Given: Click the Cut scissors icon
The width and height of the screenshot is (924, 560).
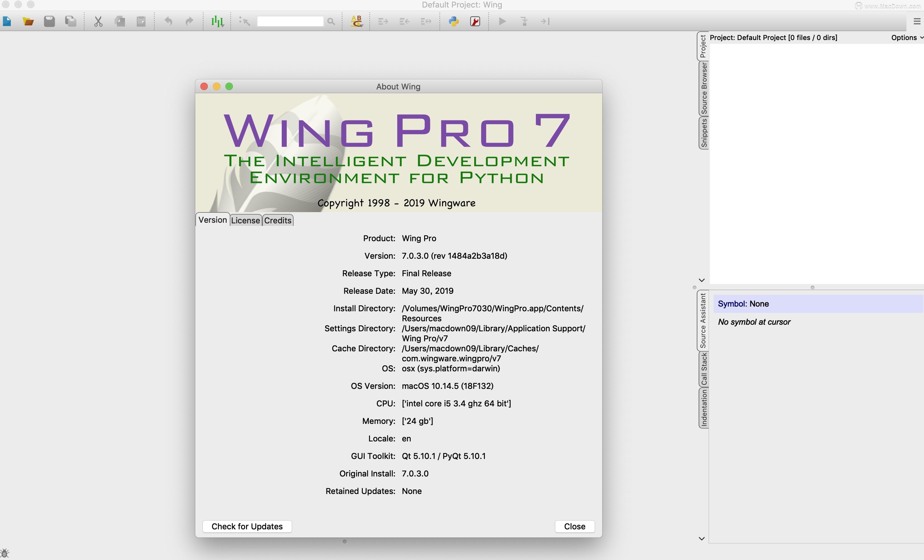Looking at the screenshot, I should (x=98, y=21).
